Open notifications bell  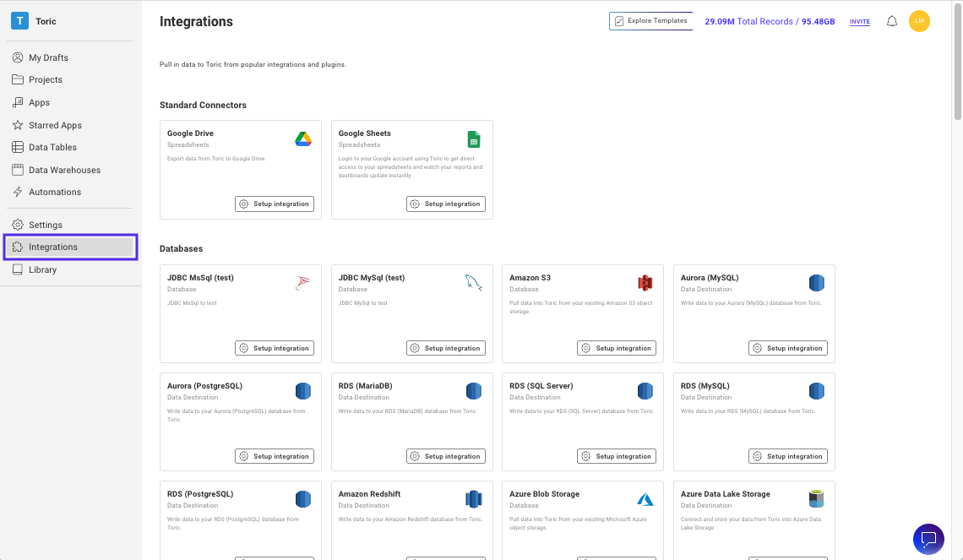click(x=892, y=21)
